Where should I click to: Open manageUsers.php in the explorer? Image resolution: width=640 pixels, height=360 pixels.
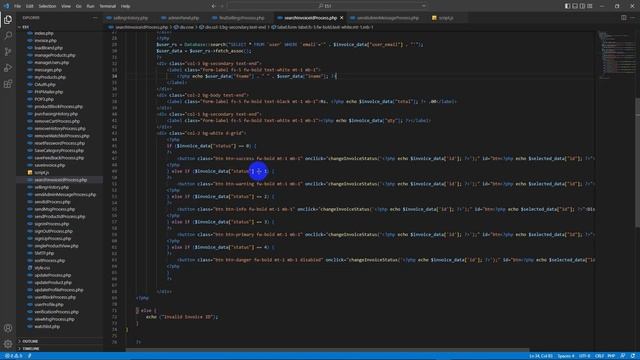click(51, 62)
